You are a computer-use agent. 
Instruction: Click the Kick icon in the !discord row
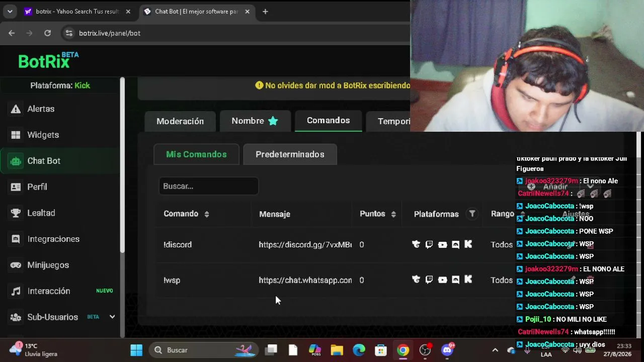click(468, 244)
